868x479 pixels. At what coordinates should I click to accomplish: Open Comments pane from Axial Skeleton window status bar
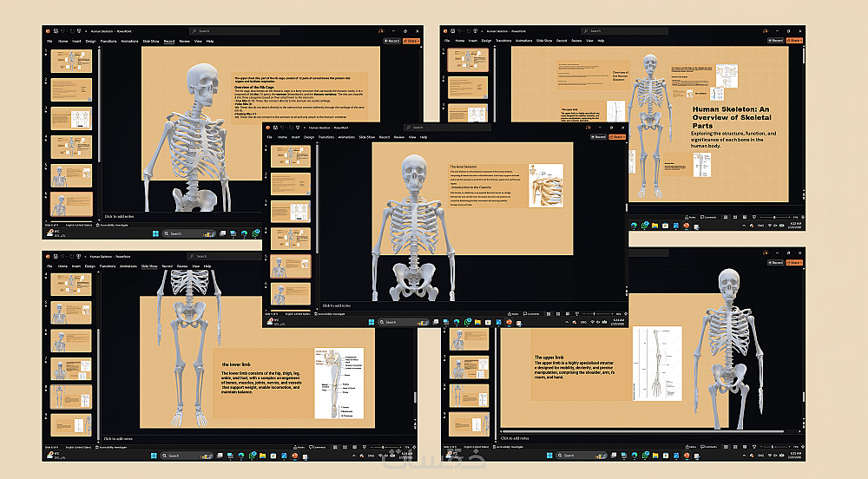click(x=531, y=313)
